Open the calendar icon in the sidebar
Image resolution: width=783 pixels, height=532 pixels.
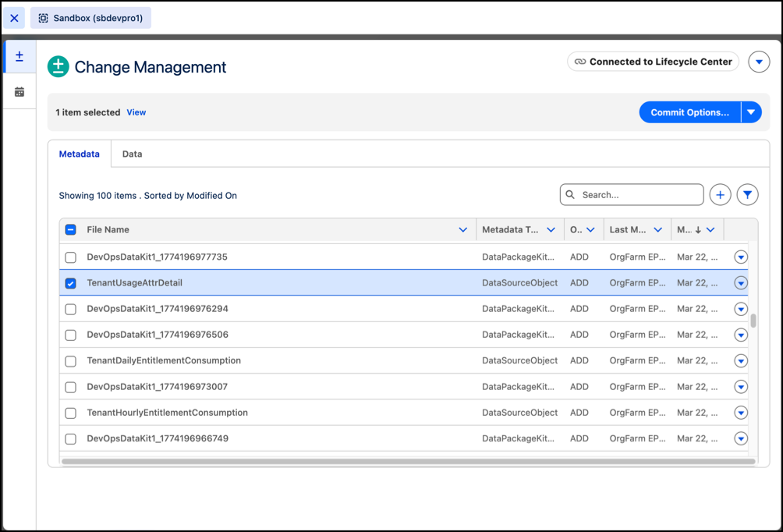pyautogui.click(x=19, y=92)
